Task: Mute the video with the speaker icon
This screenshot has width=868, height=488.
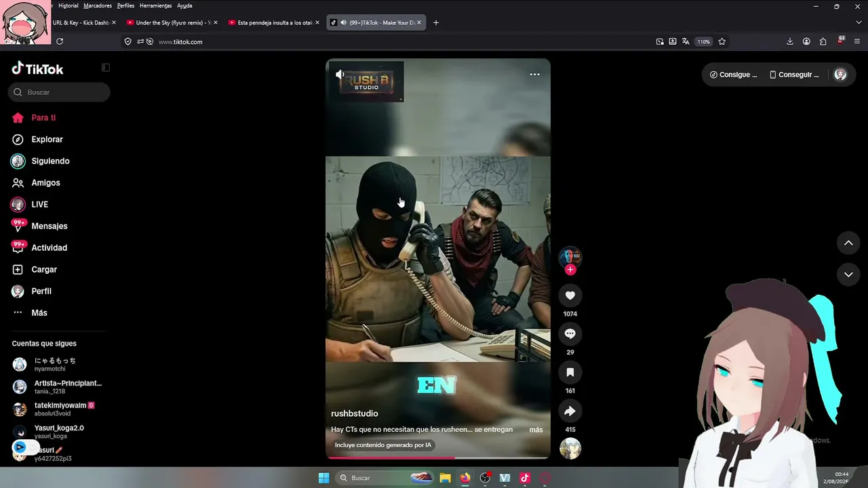Action: pos(340,75)
